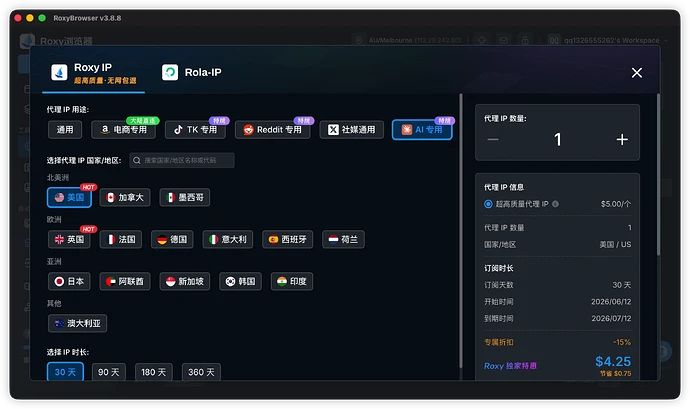Switch to the Roxy IP tab
The image size is (690, 409).
tap(93, 73)
